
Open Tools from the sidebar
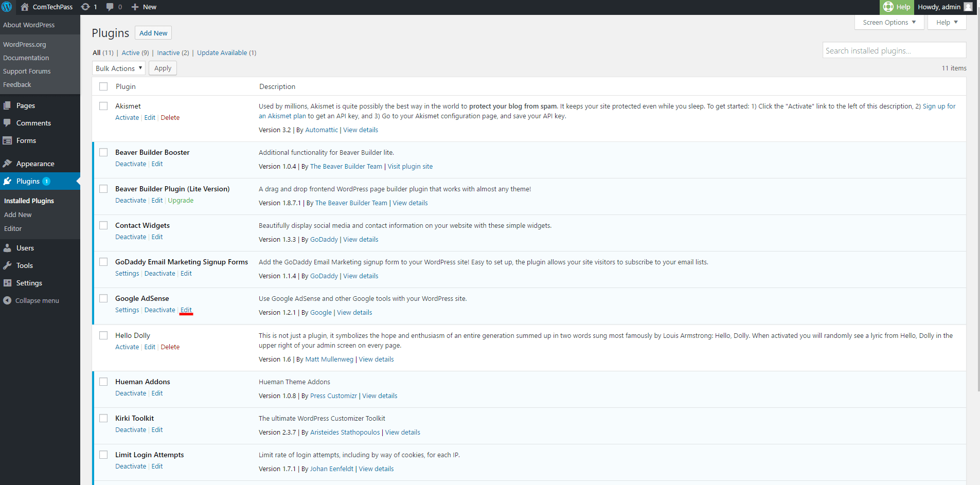24,265
